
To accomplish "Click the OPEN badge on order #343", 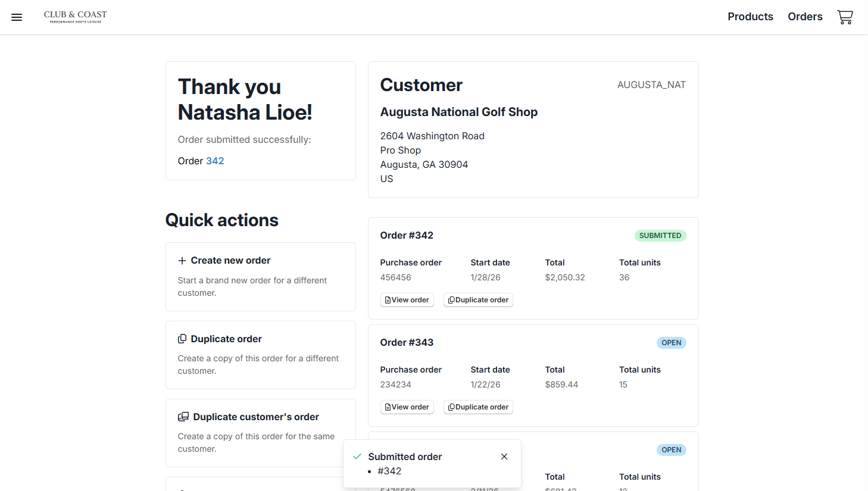I will pyautogui.click(x=671, y=343).
